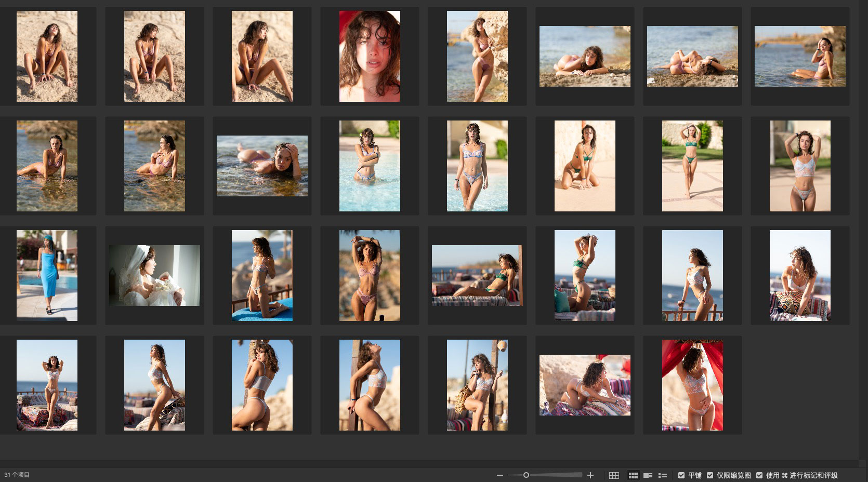Switch to list view icon
The image size is (868, 482).
click(x=663, y=475)
